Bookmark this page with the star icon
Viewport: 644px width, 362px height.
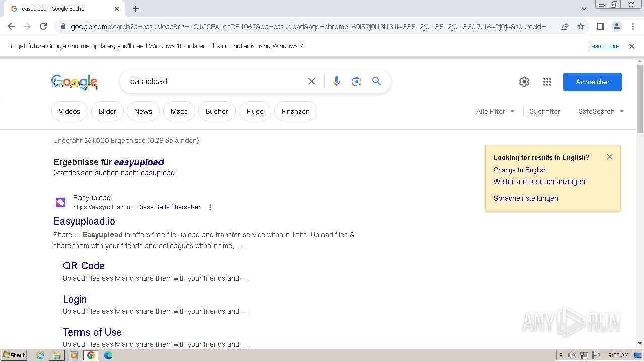coord(581,26)
